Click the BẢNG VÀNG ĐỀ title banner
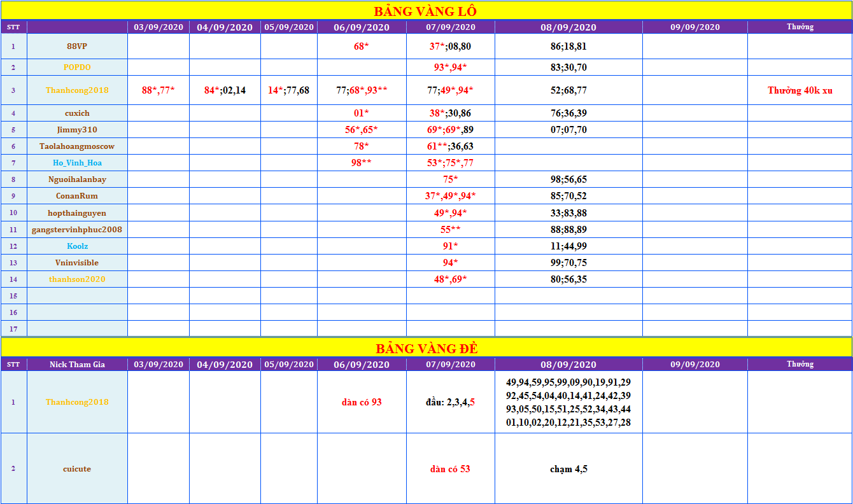Screen dimensions: 853x504 pyautogui.click(x=426, y=348)
